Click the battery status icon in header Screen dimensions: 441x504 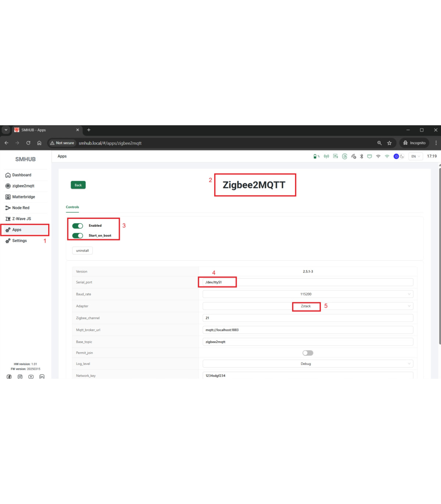[315, 156]
